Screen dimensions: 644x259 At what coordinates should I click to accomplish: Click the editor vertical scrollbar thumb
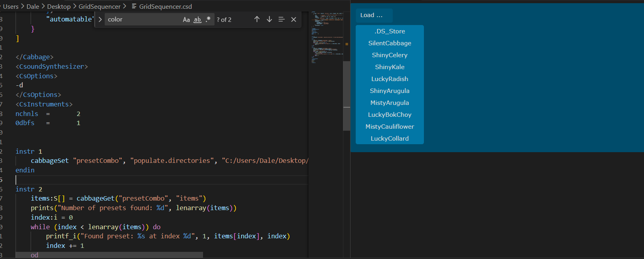(346, 95)
